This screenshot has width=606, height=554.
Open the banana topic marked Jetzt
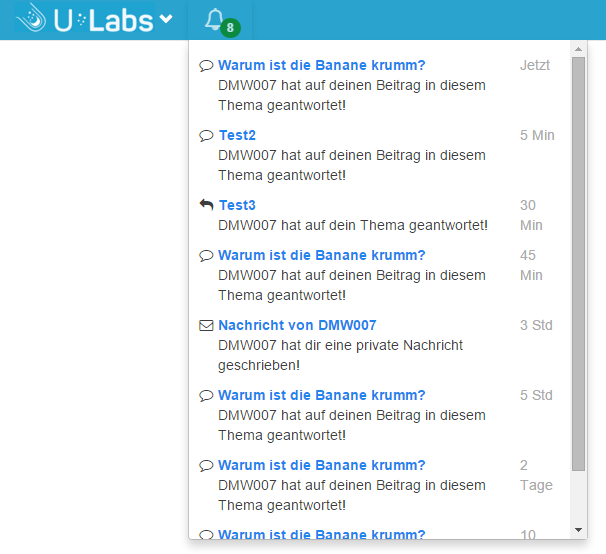pyautogui.click(x=322, y=65)
